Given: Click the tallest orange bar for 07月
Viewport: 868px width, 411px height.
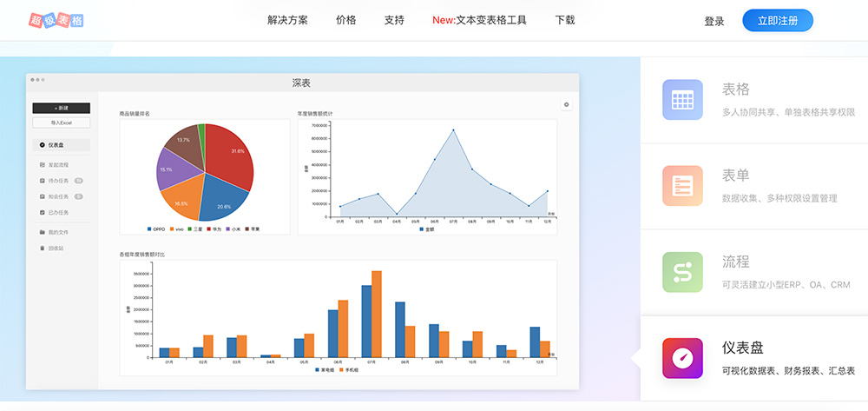Looking at the screenshot, I should click(x=377, y=314).
